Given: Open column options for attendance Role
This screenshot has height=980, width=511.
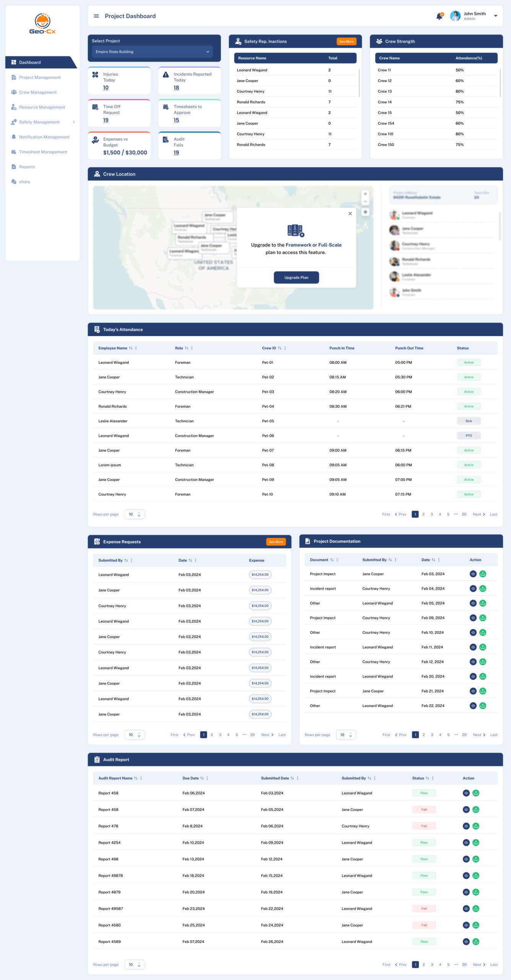Looking at the screenshot, I should click(x=192, y=348).
